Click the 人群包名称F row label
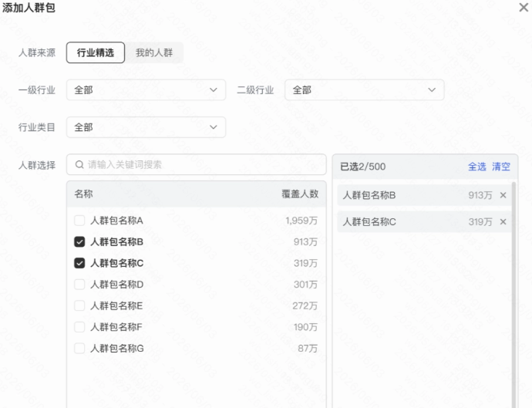The image size is (532, 408). 116,327
